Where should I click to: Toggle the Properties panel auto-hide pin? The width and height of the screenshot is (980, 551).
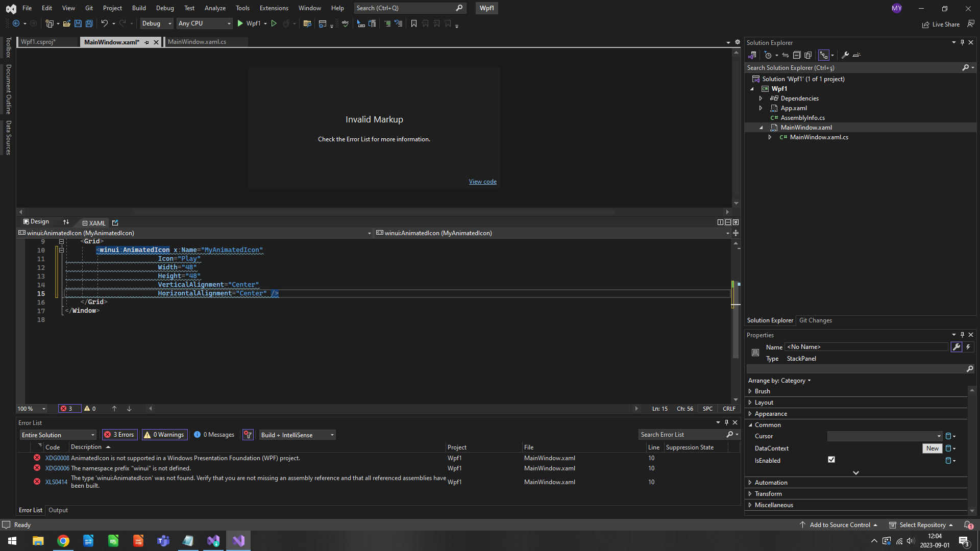point(962,335)
